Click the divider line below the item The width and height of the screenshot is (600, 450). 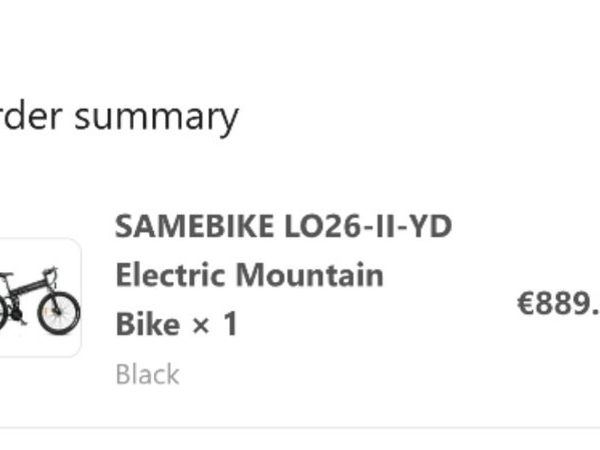(x=300, y=428)
